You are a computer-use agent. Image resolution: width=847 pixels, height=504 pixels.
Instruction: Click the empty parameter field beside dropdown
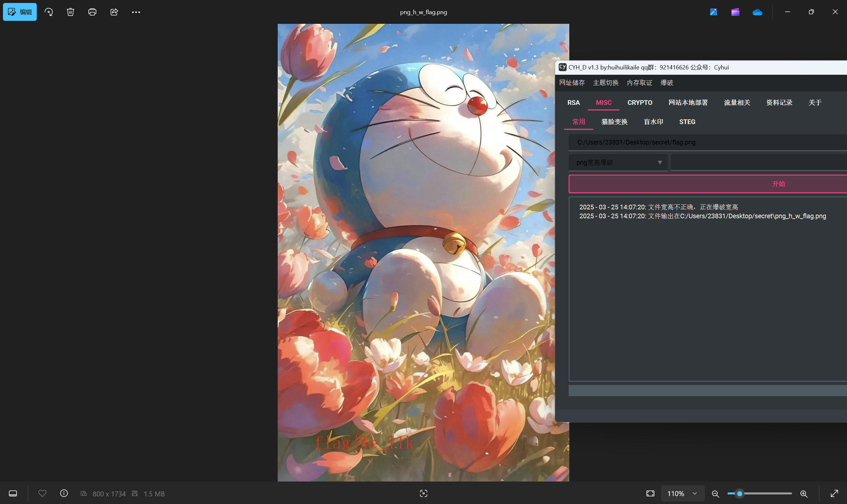[x=759, y=162]
